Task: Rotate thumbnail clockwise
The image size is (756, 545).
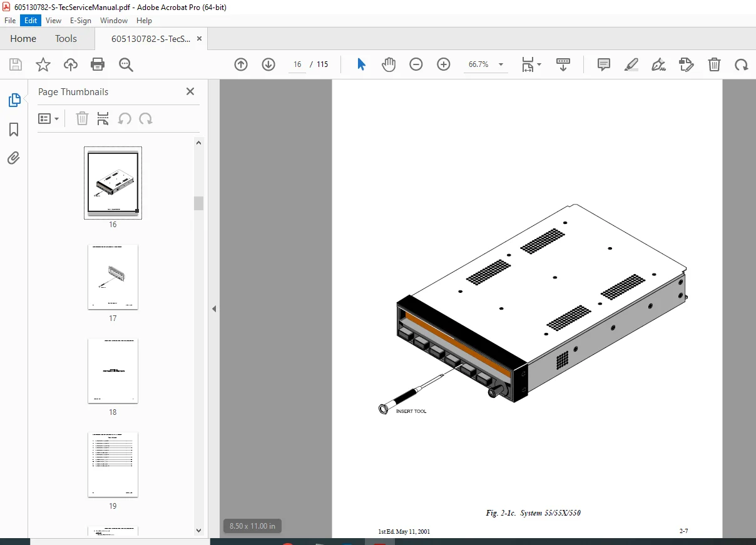Action: coord(146,118)
